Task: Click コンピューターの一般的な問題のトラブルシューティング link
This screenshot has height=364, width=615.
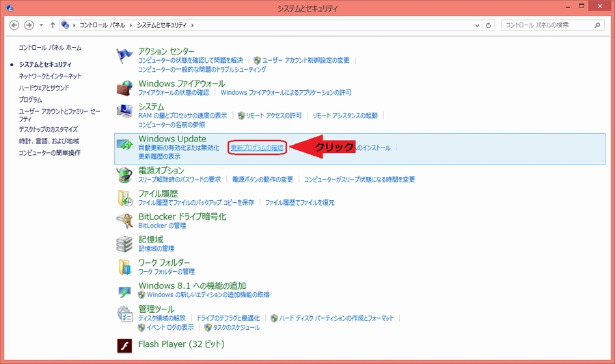Action: [x=202, y=70]
